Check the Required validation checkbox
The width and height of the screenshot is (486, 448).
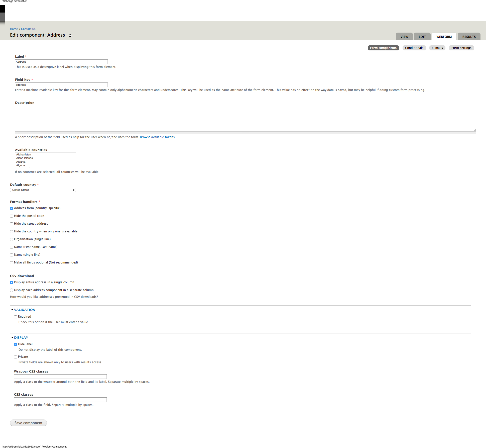tap(16, 317)
